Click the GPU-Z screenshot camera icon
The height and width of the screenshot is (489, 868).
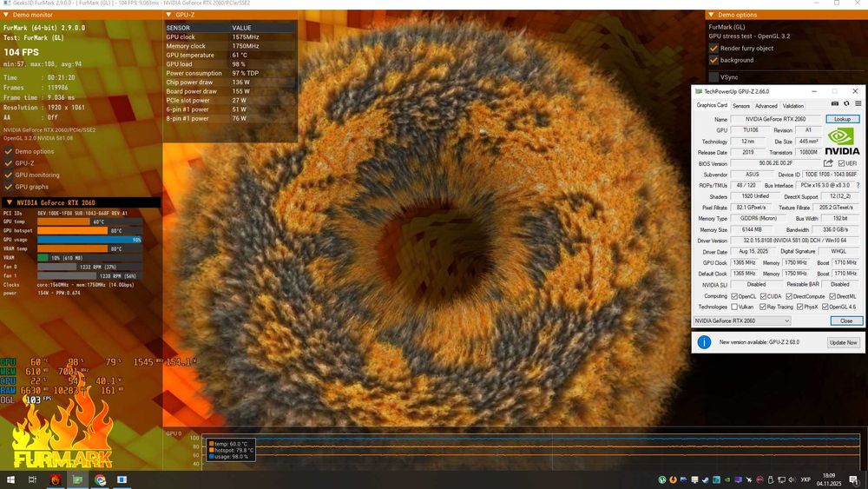click(835, 103)
